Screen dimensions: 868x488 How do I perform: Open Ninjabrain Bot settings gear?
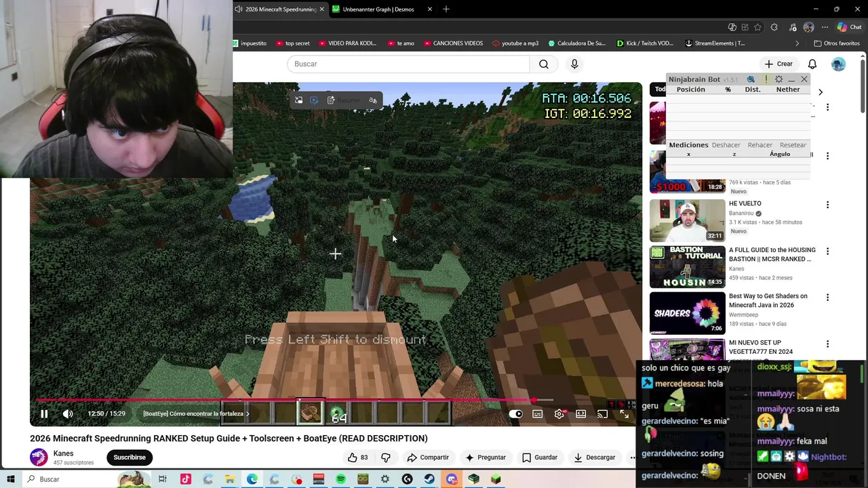(778, 79)
